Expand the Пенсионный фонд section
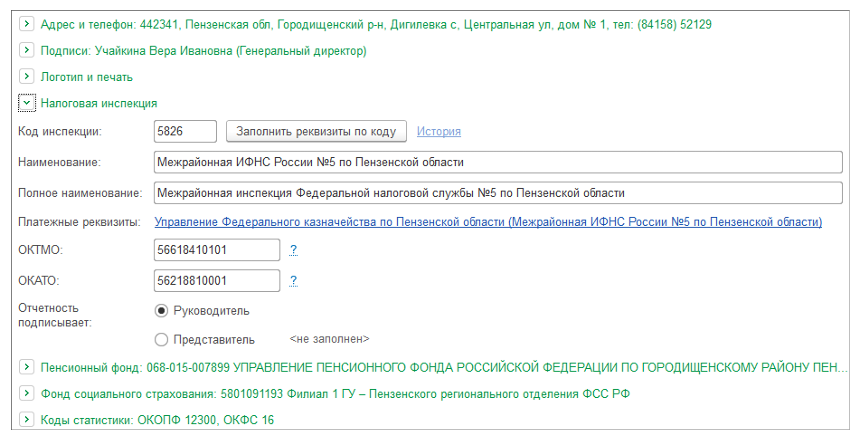This screenshot has height=439, width=859. [27, 367]
